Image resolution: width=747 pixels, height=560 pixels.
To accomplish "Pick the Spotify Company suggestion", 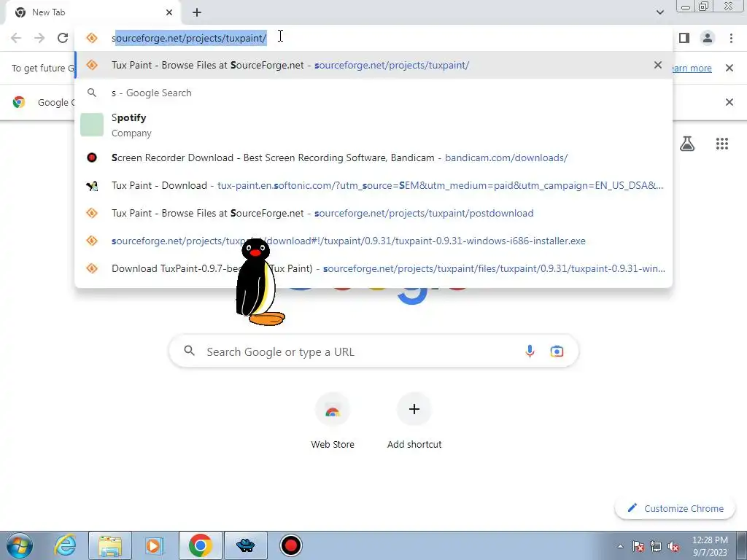I will point(373,125).
